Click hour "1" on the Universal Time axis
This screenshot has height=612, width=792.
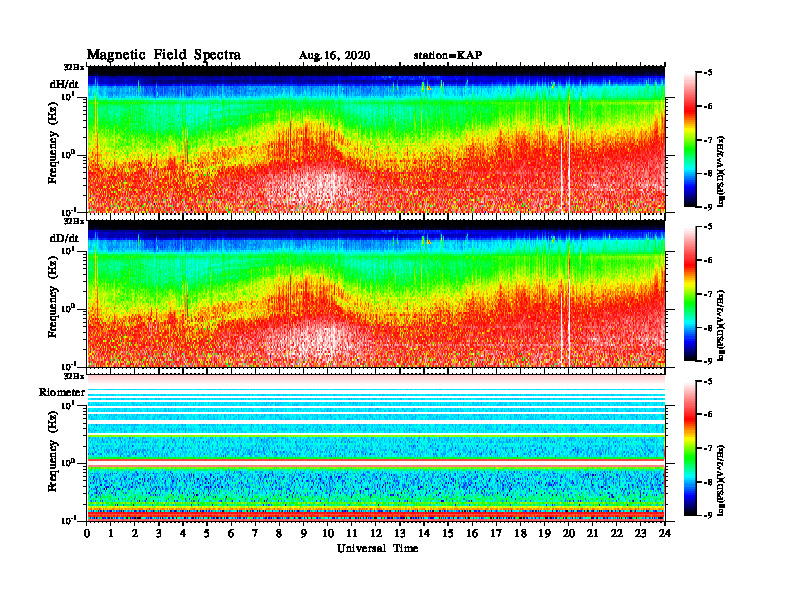click(111, 534)
